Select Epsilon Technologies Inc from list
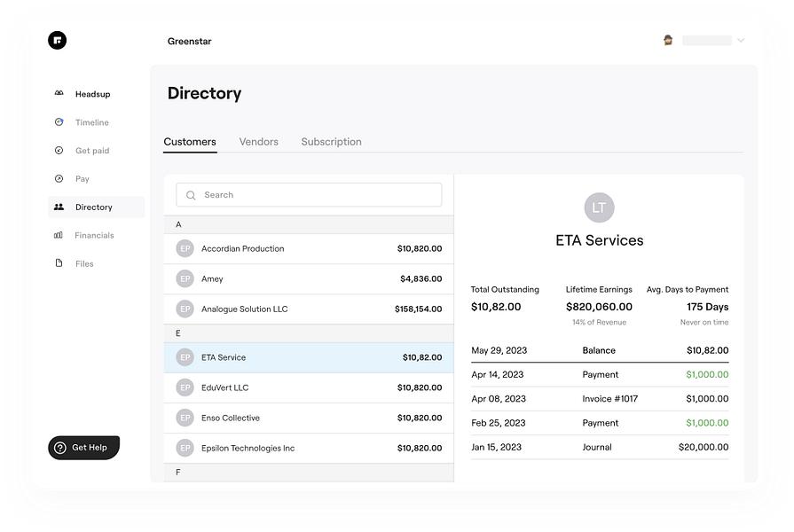The image size is (794, 532). pos(309,448)
